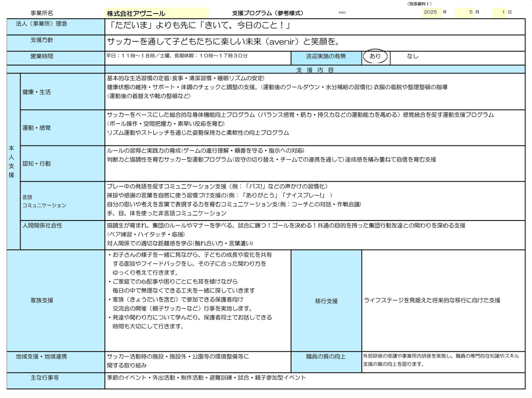
Task: Click the small 作成日 label
Action: [342, 13]
